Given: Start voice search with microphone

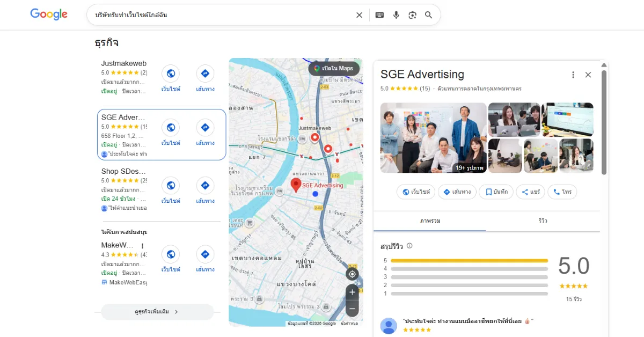Looking at the screenshot, I should click(x=396, y=15).
